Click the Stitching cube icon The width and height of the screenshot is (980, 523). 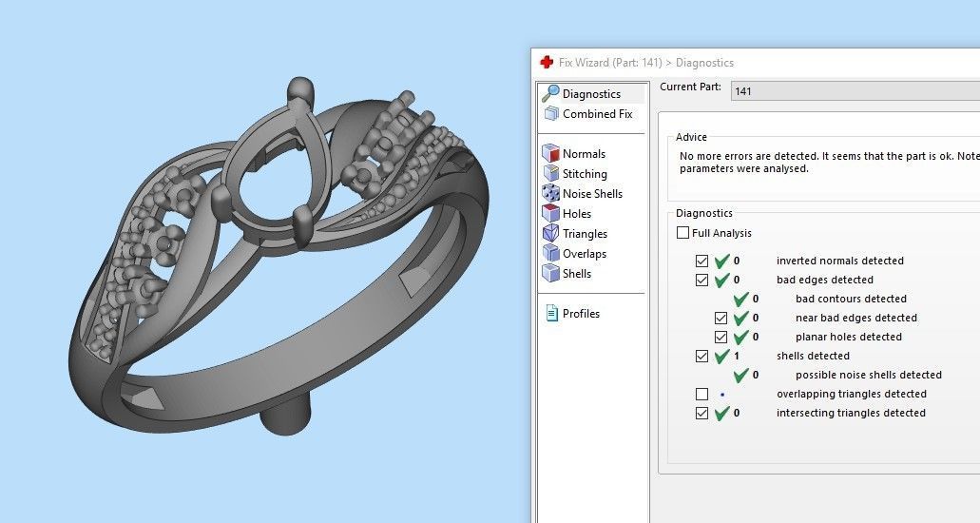(550, 173)
